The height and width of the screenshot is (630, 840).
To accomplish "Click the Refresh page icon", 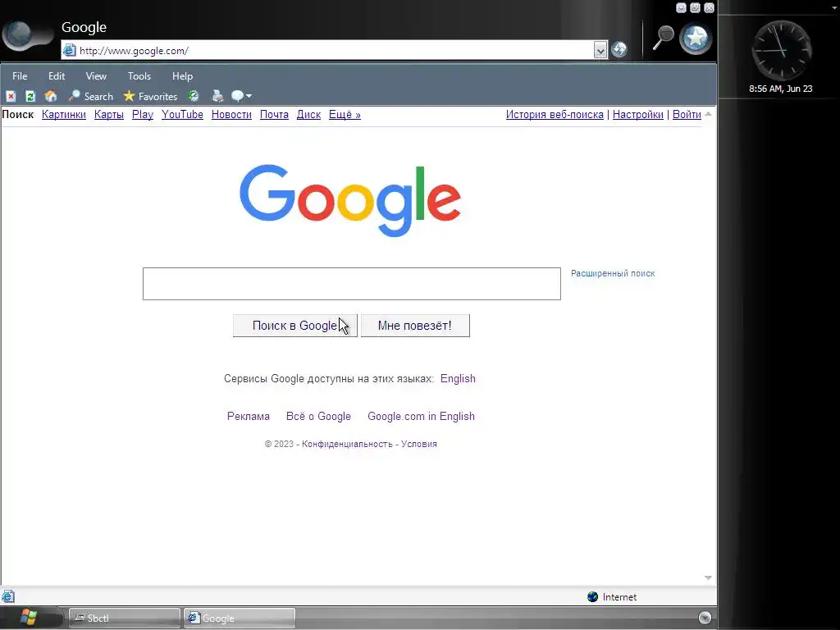I will (30, 97).
